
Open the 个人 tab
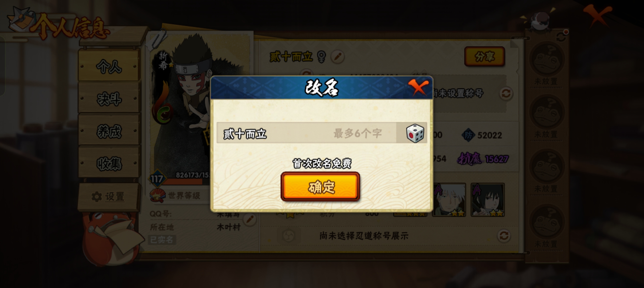click(x=108, y=66)
